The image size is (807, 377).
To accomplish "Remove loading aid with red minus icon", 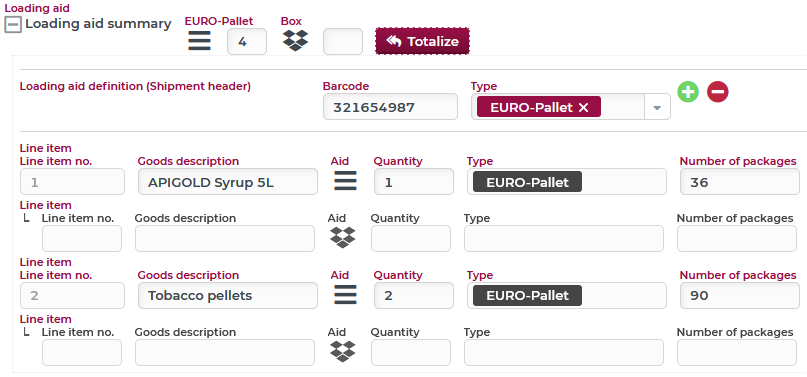I will tap(717, 92).
